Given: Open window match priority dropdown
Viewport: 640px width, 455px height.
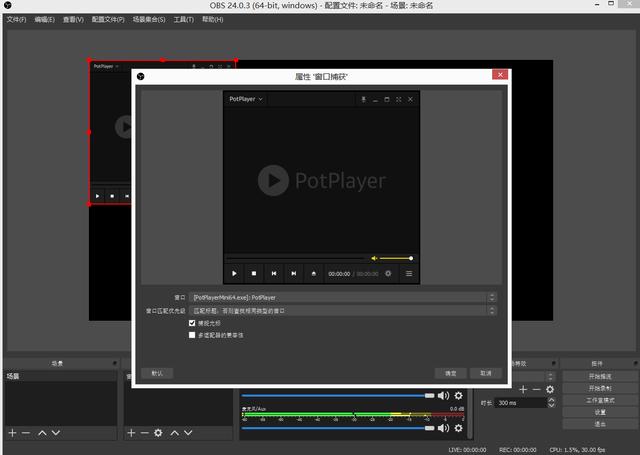Looking at the screenshot, I should [x=491, y=311].
